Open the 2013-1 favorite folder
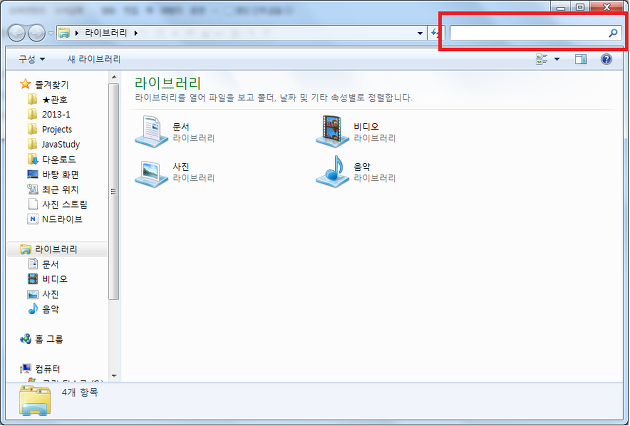 [x=56, y=115]
